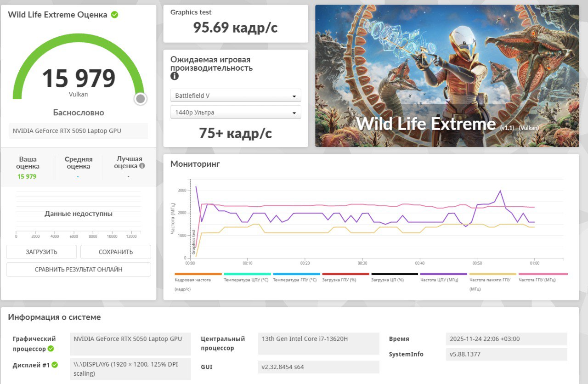
Task: Click the Средняя оценка column header
Action: (x=79, y=163)
